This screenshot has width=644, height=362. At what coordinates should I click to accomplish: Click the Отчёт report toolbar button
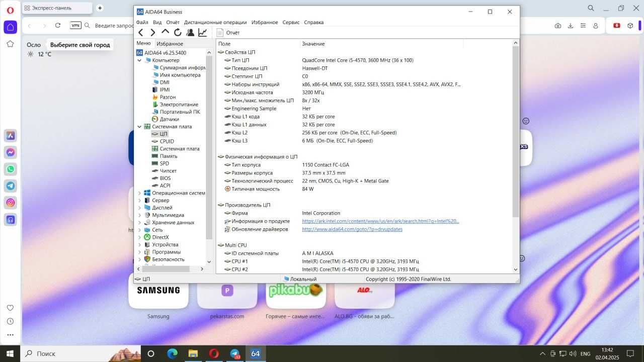tap(228, 33)
